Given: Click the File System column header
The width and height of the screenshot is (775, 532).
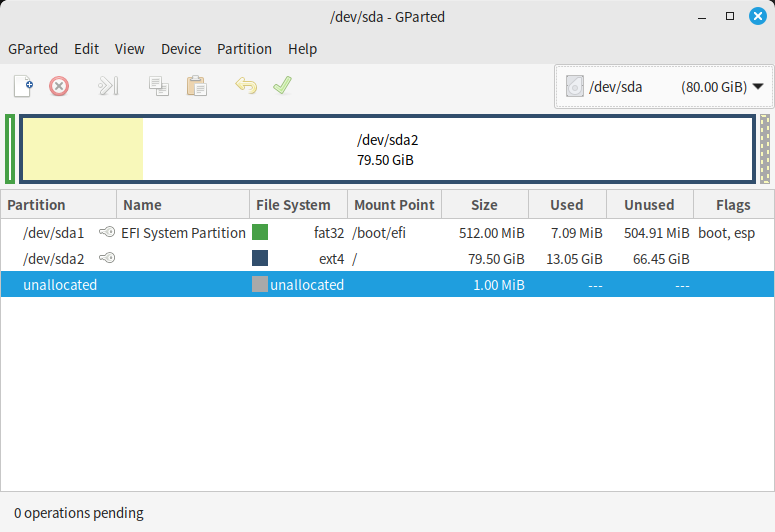Looking at the screenshot, I should pos(299,205).
